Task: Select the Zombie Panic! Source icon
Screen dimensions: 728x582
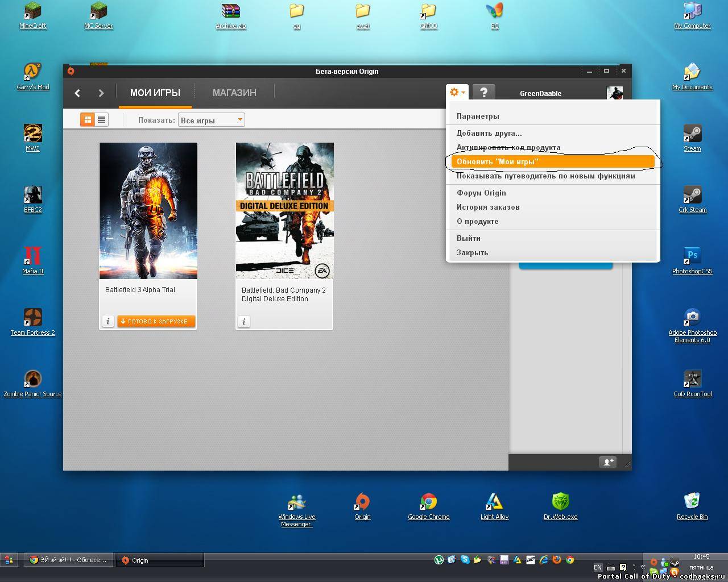Action: [33, 384]
